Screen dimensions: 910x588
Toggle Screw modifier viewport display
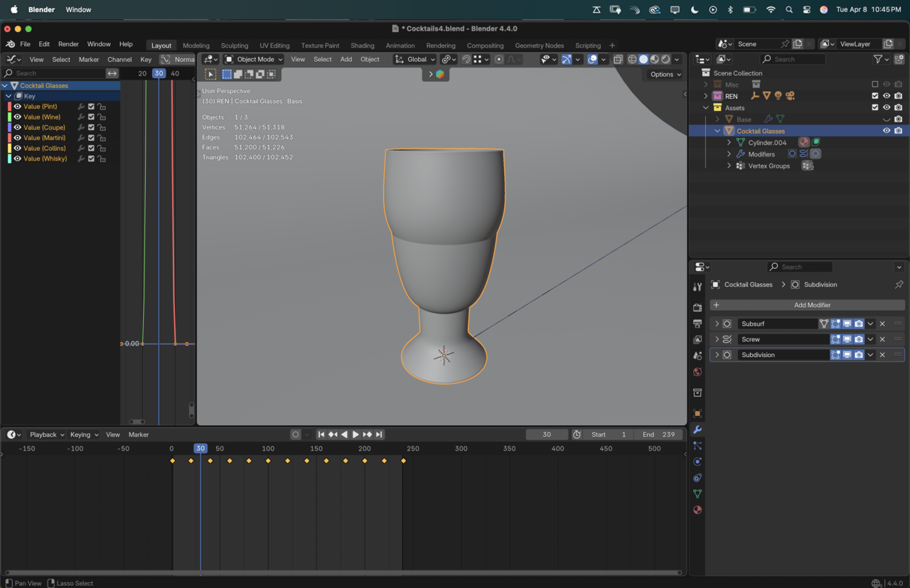pos(847,340)
